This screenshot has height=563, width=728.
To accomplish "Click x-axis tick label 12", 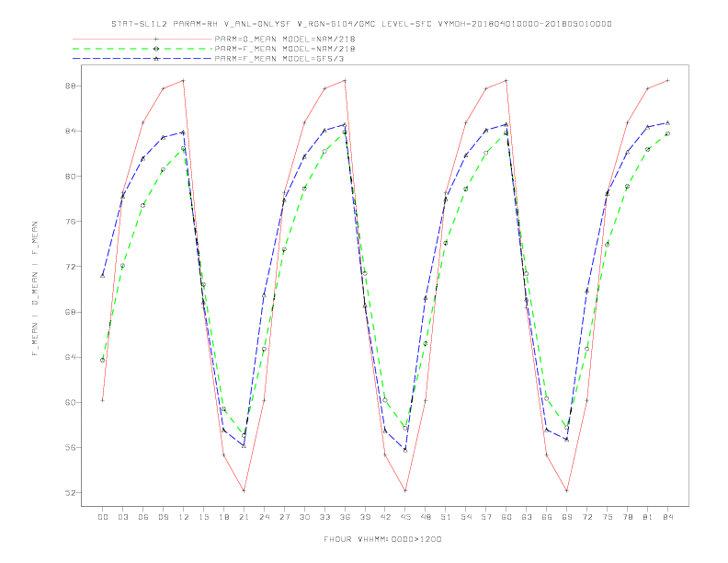I will tap(184, 517).
